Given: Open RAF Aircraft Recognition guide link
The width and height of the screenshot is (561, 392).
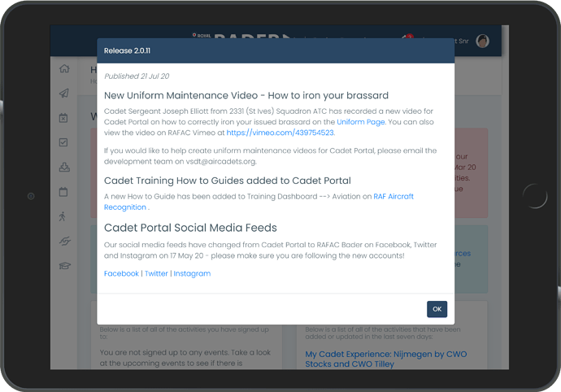Looking at the screenshot, I should tap(259, 202).
